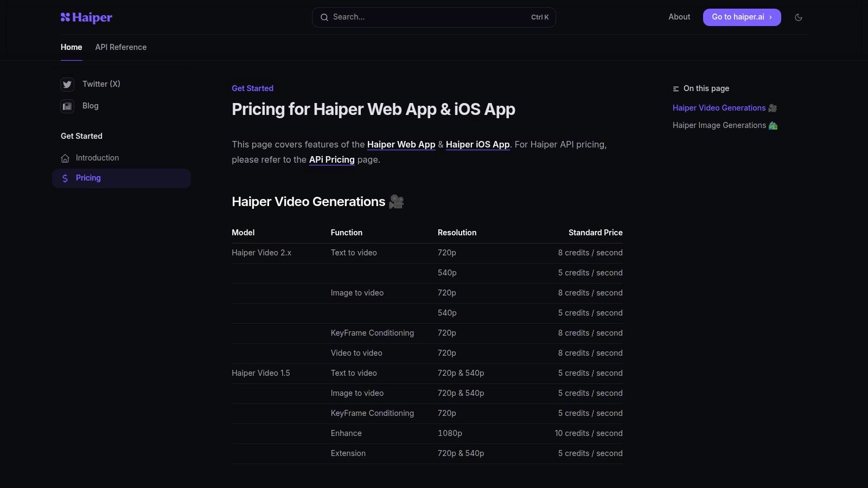
Task: Switch to the API Reference tab
Action: 120,47
